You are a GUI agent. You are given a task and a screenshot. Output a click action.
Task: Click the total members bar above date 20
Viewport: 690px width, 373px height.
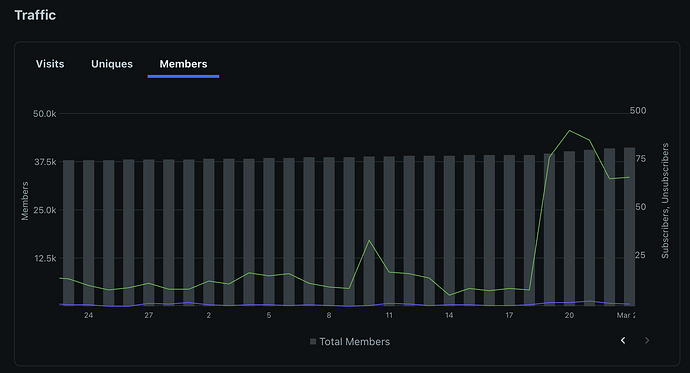coord(569,228)
